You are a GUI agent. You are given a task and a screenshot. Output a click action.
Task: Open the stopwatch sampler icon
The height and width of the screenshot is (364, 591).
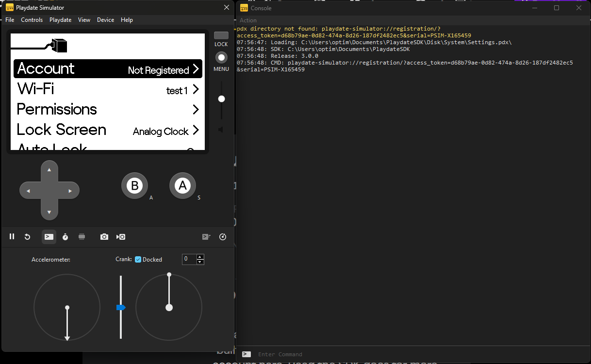65,237
